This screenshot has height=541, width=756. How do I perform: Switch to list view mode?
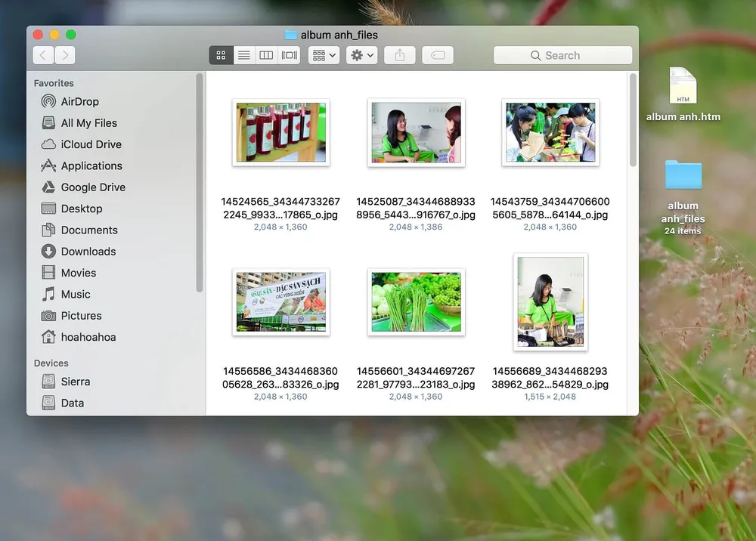pos(243,55)
